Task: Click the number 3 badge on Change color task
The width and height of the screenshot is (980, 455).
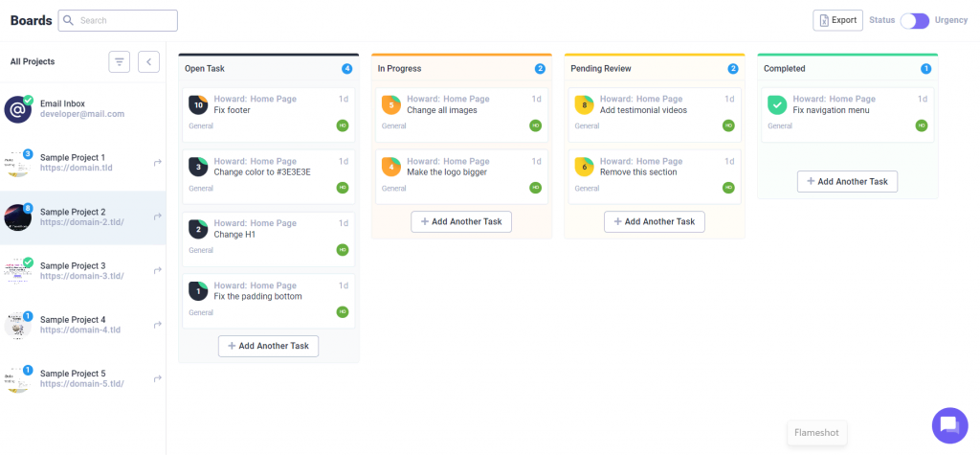Action: point(198,167)
